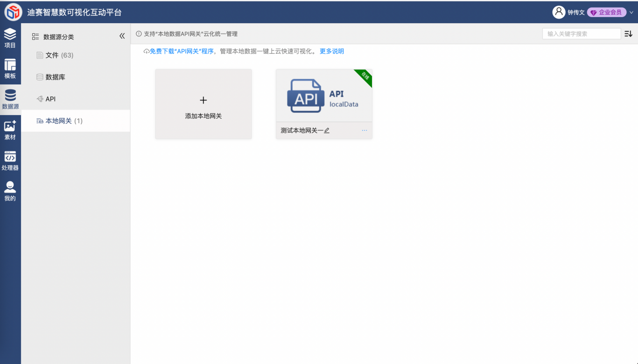Screen dimensions: 638x364
Task: Open the 项目 sidebar section
Action: 10,38
